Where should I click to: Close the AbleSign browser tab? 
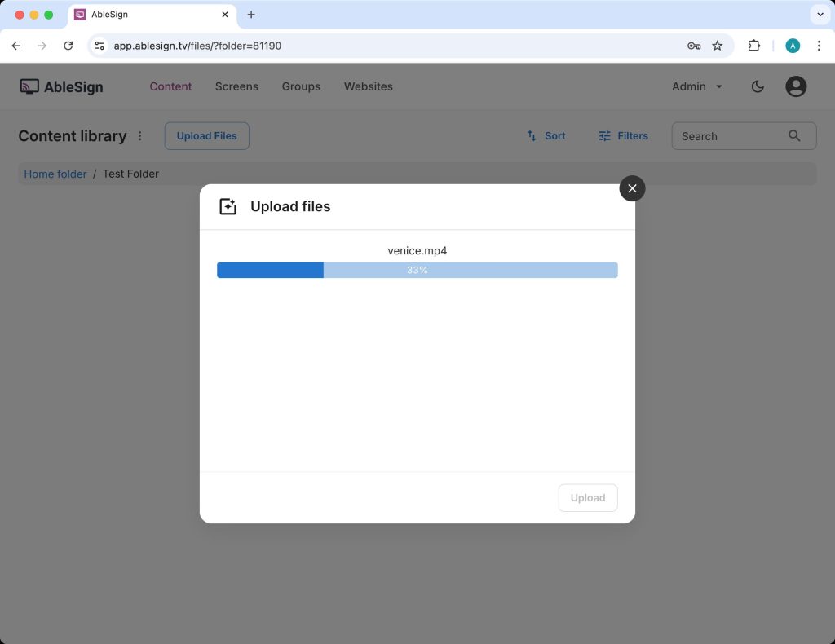click(225, 15)
